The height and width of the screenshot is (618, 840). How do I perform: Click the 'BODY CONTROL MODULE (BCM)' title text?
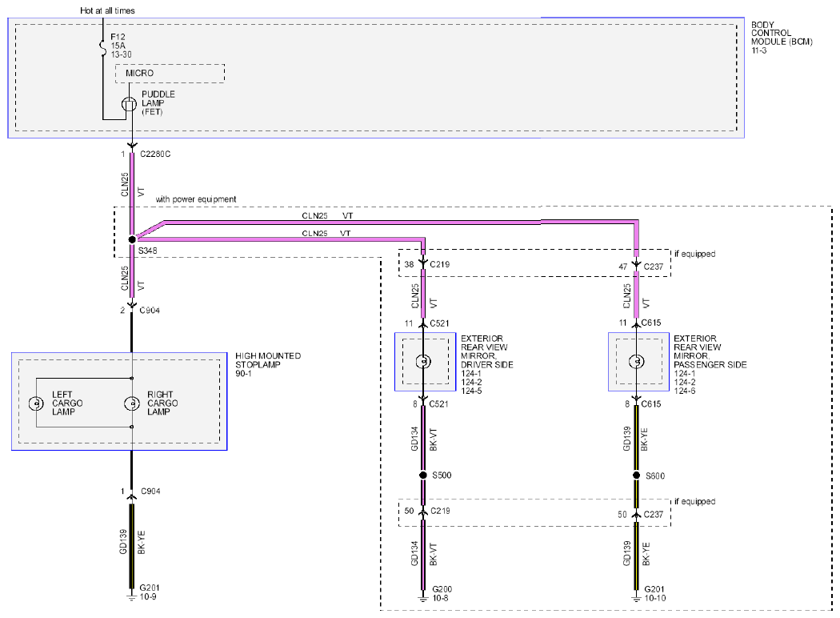[782, 34]
